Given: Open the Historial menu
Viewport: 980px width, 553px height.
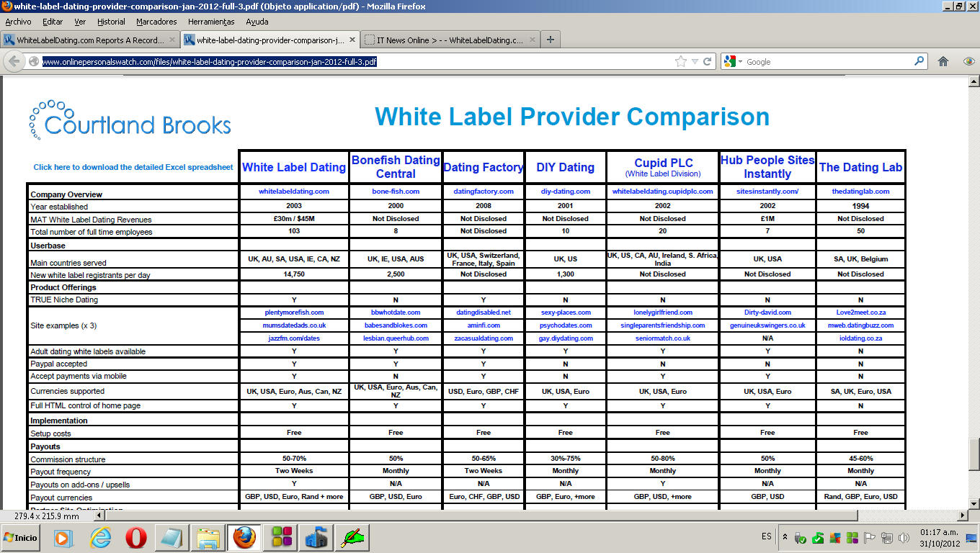Looking at the screenshot, I should [111, 22].
